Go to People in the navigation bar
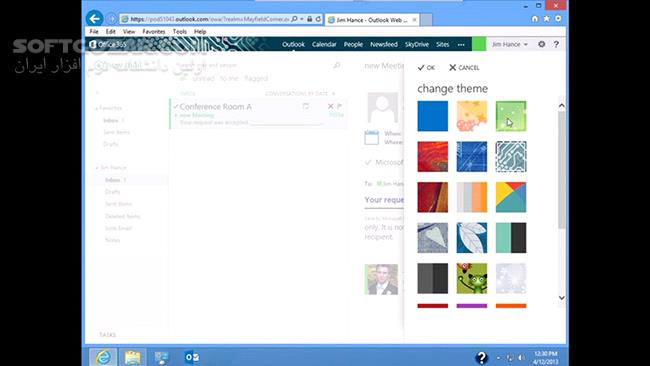Image resolution: width=650 pixels, height=366 pixels. click(353, 44)
